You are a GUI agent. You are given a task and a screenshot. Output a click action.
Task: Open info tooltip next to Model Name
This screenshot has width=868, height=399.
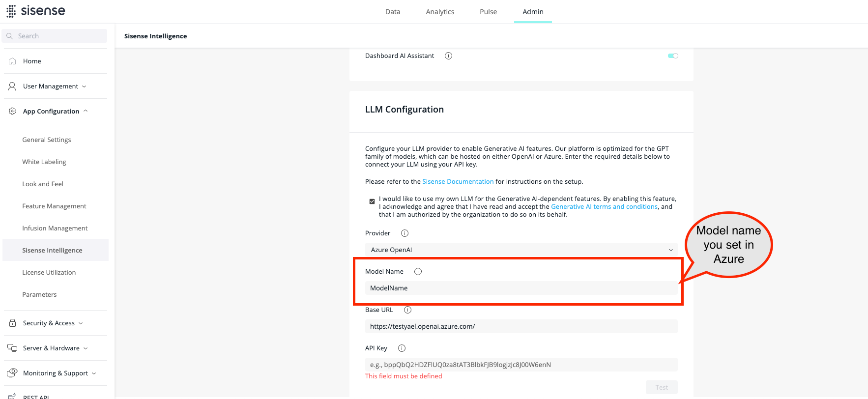pos(418,271)
